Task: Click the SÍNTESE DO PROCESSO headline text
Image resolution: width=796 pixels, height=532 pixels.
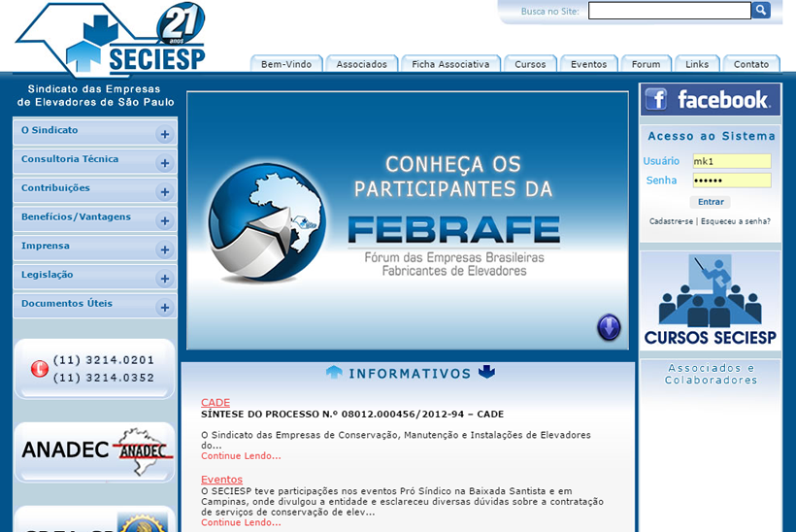Action: pyautogui.click(x=352, y=415)
